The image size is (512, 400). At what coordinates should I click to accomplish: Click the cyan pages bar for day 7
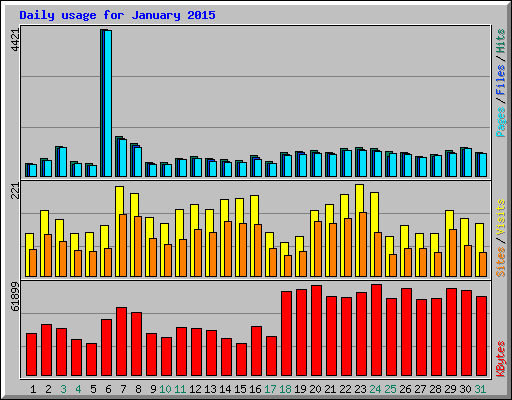click(x=123, y=158)
